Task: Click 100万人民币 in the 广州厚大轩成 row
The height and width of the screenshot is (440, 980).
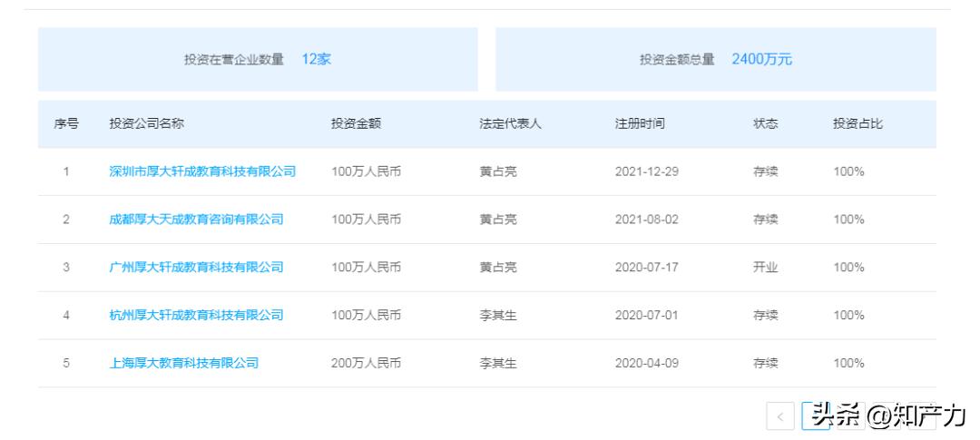Action: [x=367, y=268]
